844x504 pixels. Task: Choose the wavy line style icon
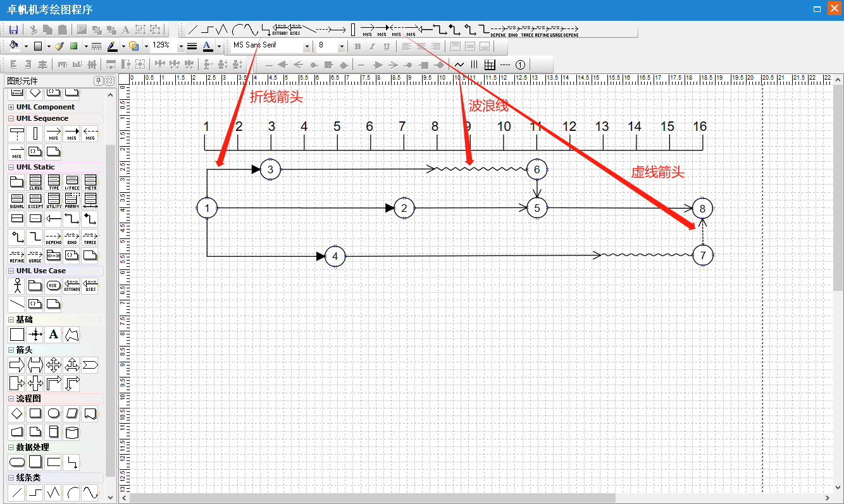[x=459, y=65]
